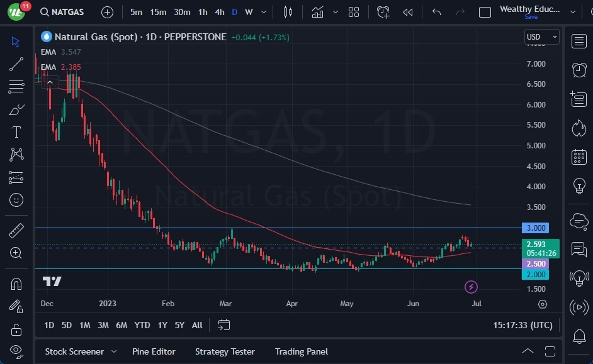Open the economic calendar panel
Viewport: 593px width, 364px height.
[579, 157]
